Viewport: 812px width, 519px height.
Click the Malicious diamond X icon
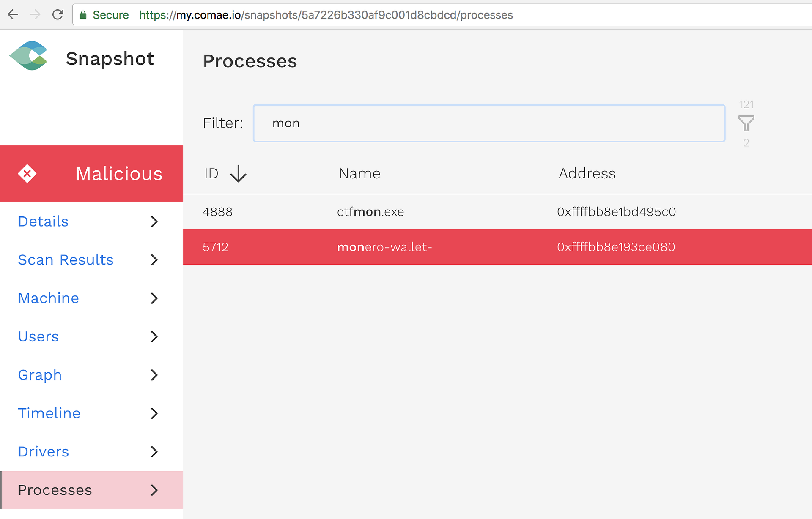pyautogui.click(x=27, y=174)
